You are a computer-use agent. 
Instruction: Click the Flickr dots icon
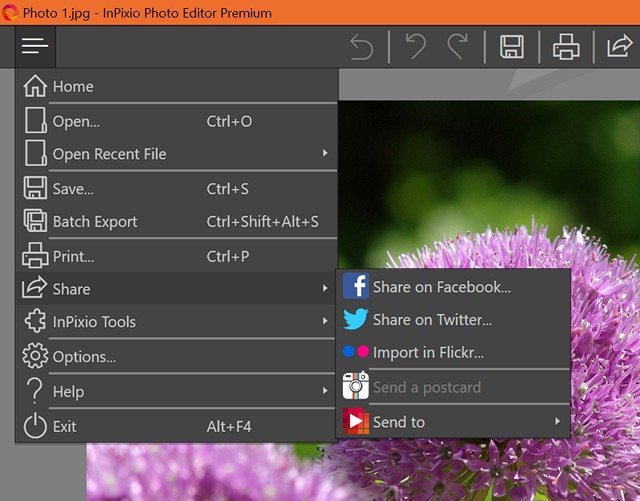coord(356,352)
